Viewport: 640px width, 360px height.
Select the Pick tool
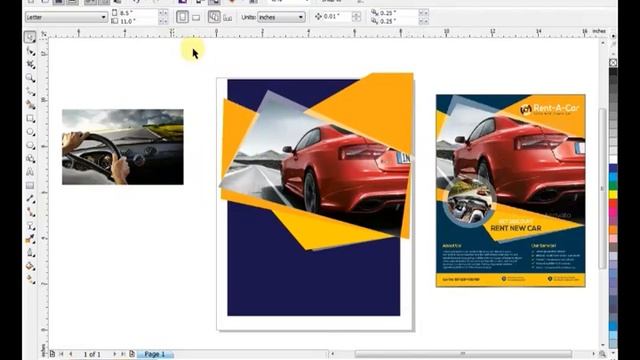click(x=30, y=37)
